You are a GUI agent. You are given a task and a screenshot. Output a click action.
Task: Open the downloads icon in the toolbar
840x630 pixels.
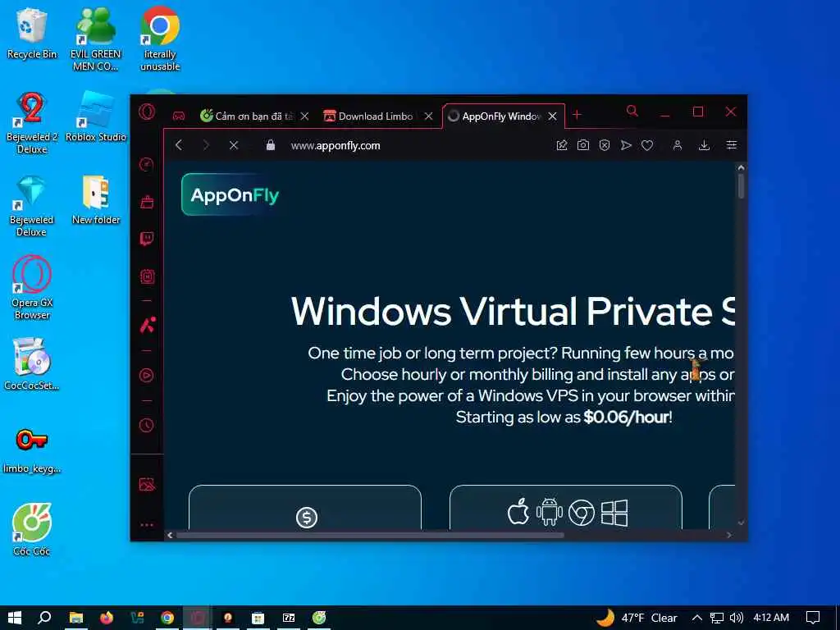pos(704,145)
